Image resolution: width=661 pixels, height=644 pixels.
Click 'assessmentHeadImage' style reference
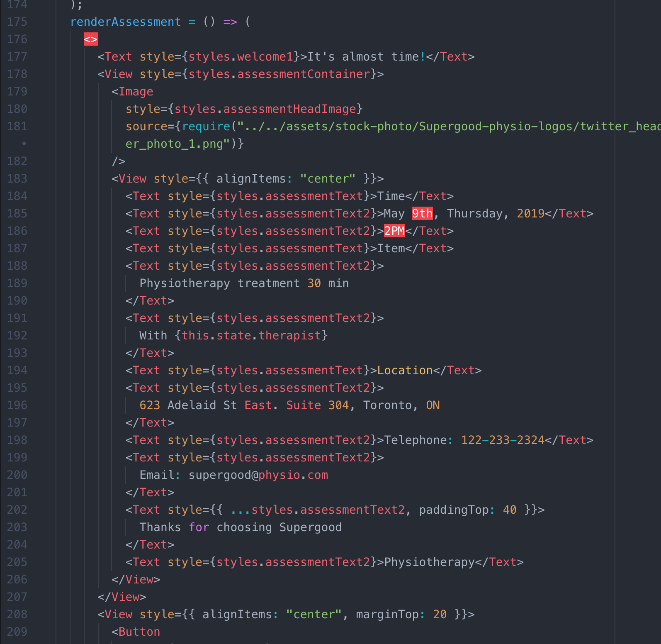point(290,109)
